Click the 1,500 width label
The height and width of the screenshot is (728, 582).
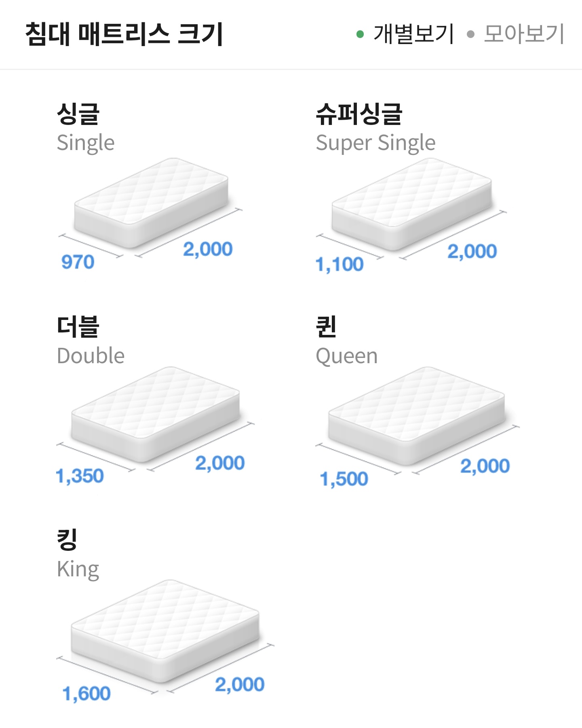pos(344,479)
